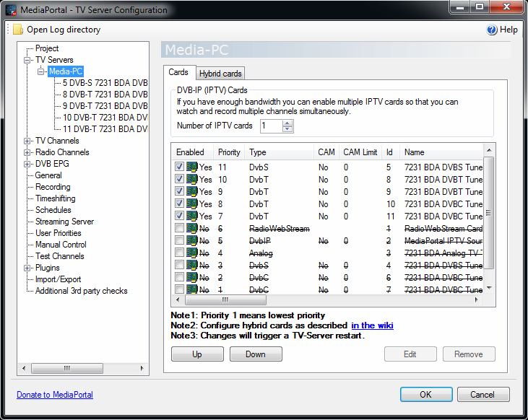Click the CAM Limit column header
Viewport: 528px width, 420px height.
coord(360,152)
